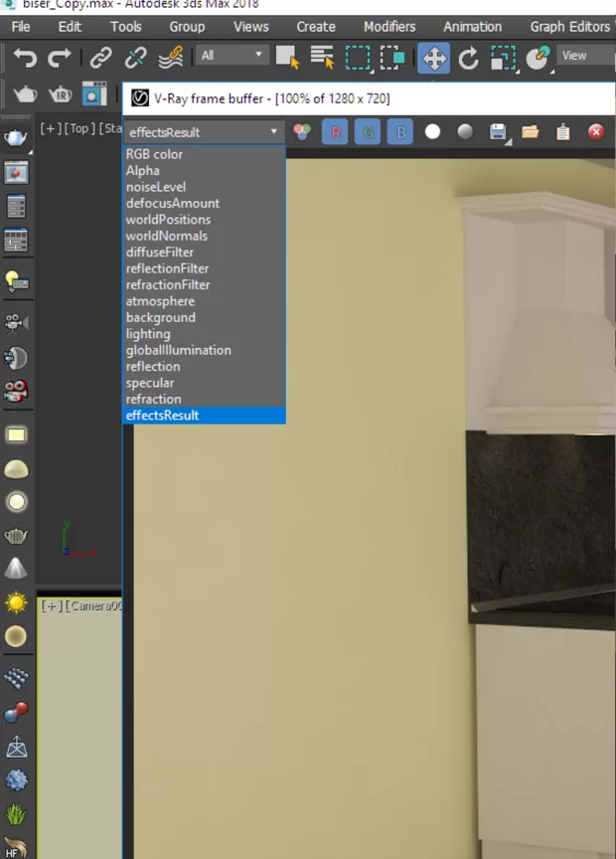The height and width of the screenshot is (859, 616).
Task: Click the V-Ray sun icon in left toolbar
Action: tap(16, 602)
